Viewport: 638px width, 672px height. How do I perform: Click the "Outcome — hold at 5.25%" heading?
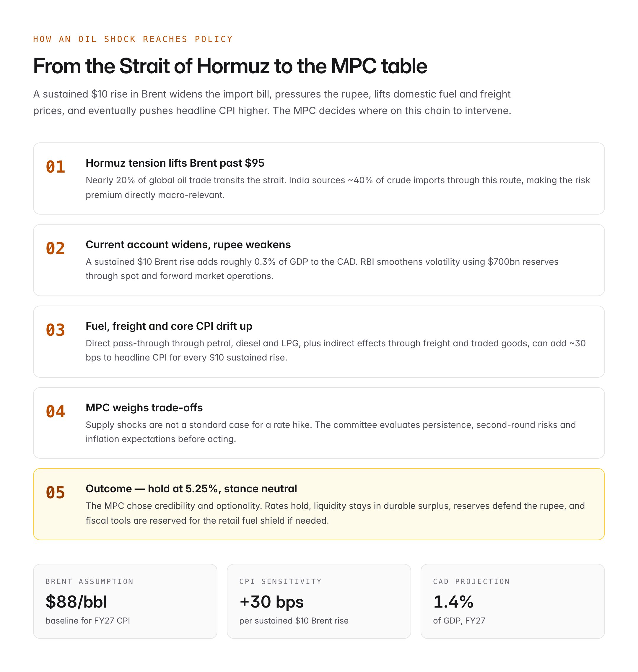(191, 488)
